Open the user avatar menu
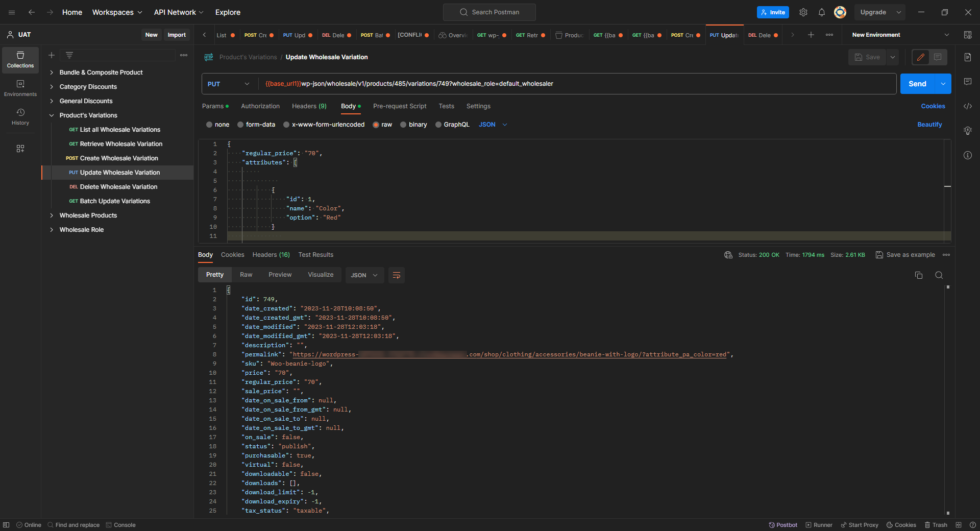980x531 pixels. pyautogui.click(x=840, y=12)
